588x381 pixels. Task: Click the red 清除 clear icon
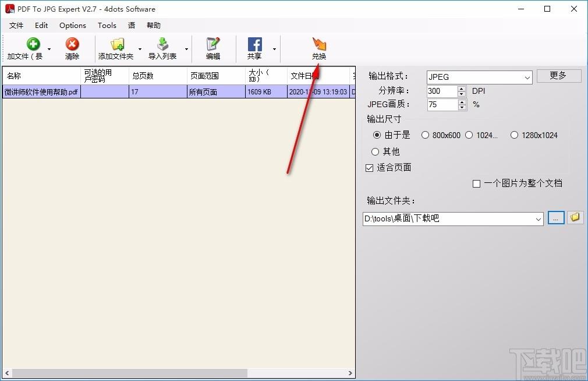click(72, 44)
